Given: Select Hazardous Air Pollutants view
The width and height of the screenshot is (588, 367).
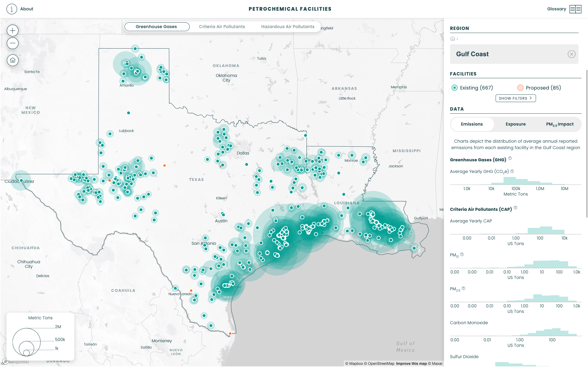Looking at the screenshot, I should [288, 27].
